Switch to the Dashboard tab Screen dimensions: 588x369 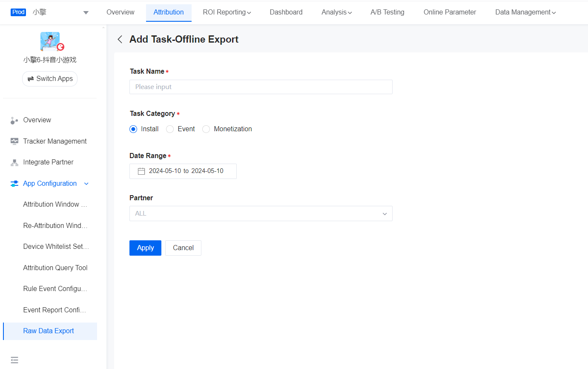tap(286, 12)
